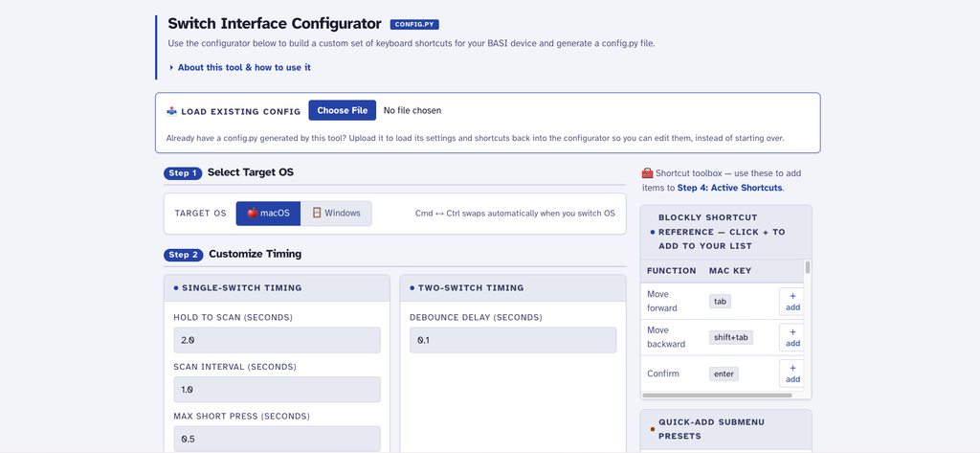Screen dimensions: 980x453
Task: Select macOS as target OS
Action: [x=268, y=214]
